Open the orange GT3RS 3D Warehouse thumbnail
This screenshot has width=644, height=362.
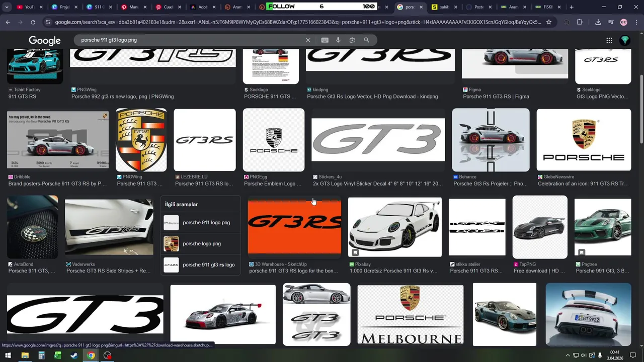click(294, 227)
